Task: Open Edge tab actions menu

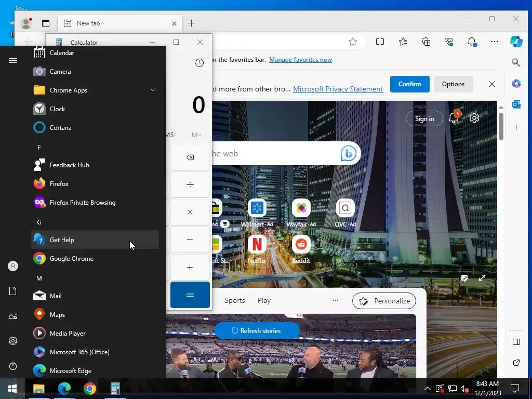Action: tap(46, 23)
